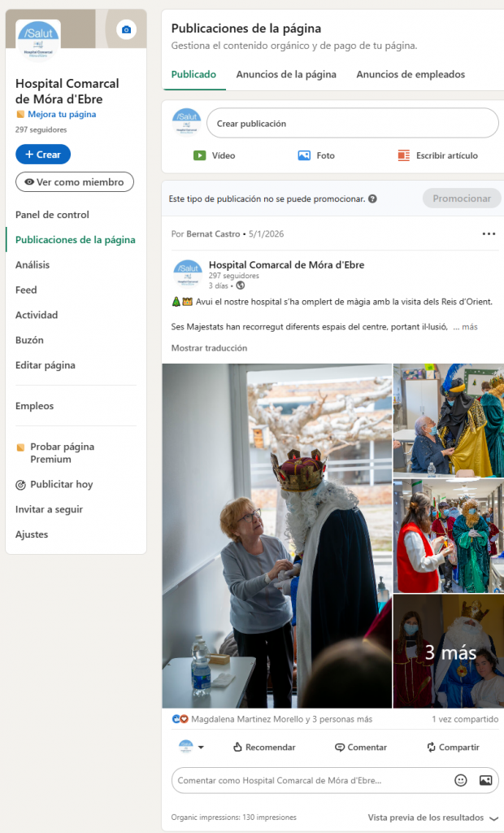Open the emoji picker in comment box

(461, 780)
